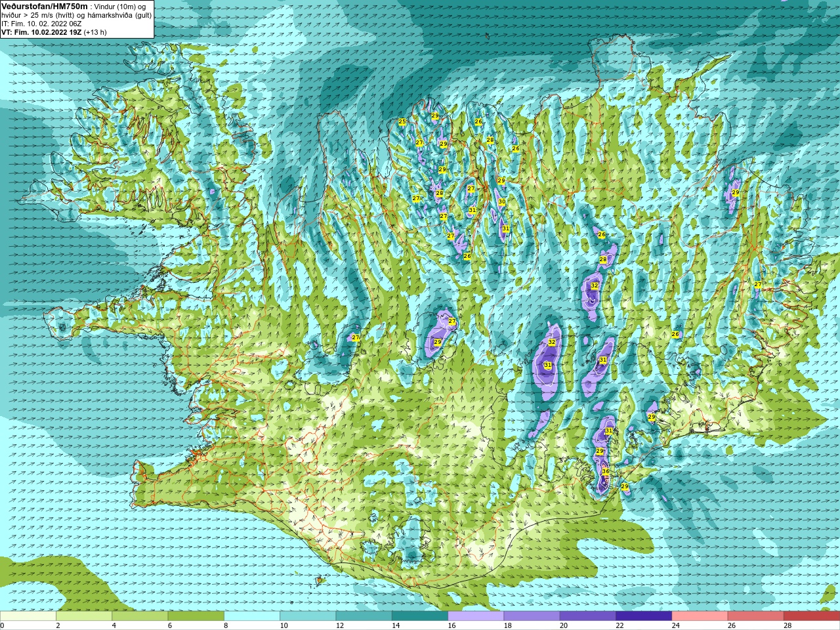The height and width of the screenshot is (630, 840).
Task: Click the yellow gust label reading 30
Action: click(x=502, y=202)
